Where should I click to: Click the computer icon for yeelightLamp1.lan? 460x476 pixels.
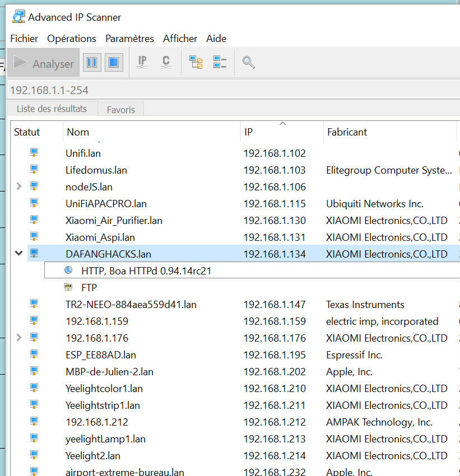pyautogui.click(x=34, y=438)
